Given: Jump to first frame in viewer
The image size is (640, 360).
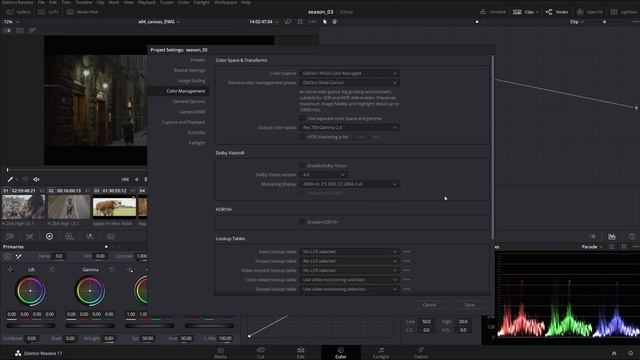Looking at the screenshot, I should (x=125, y=179).
